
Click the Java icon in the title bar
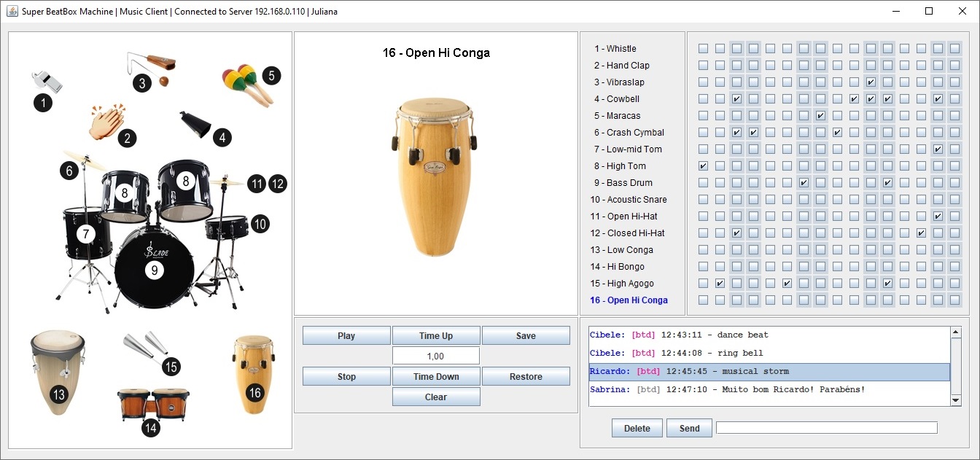(x=12, y=12)
